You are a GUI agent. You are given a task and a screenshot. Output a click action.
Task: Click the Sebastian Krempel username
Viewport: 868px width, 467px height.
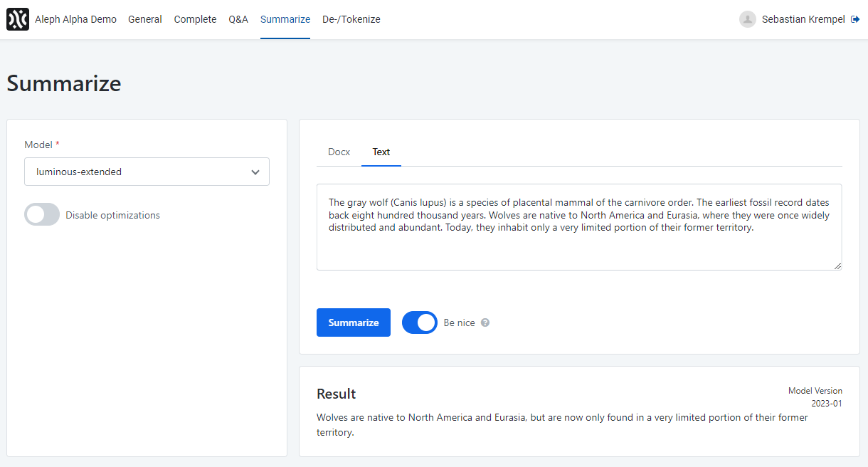click(x=803, y=19)
